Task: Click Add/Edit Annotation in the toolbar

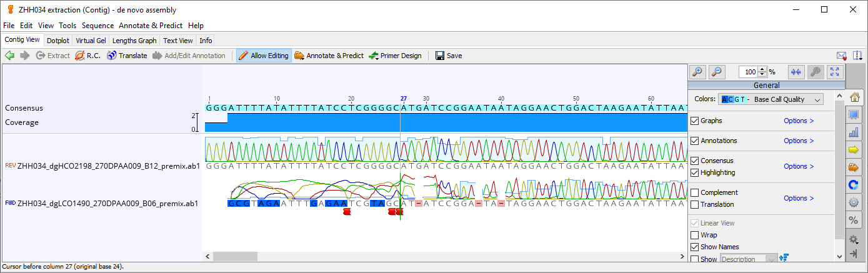Action: [x=189, y=56]
